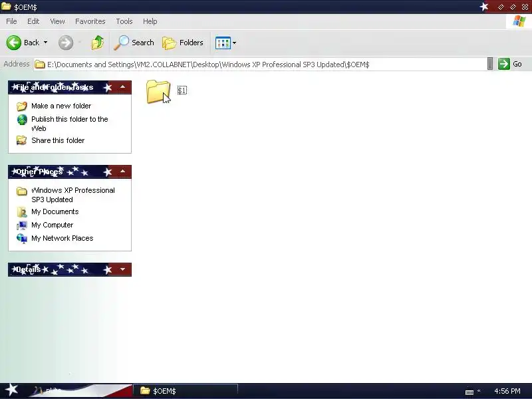
Task: Open My Network Places link
Action: click(62, 238)
